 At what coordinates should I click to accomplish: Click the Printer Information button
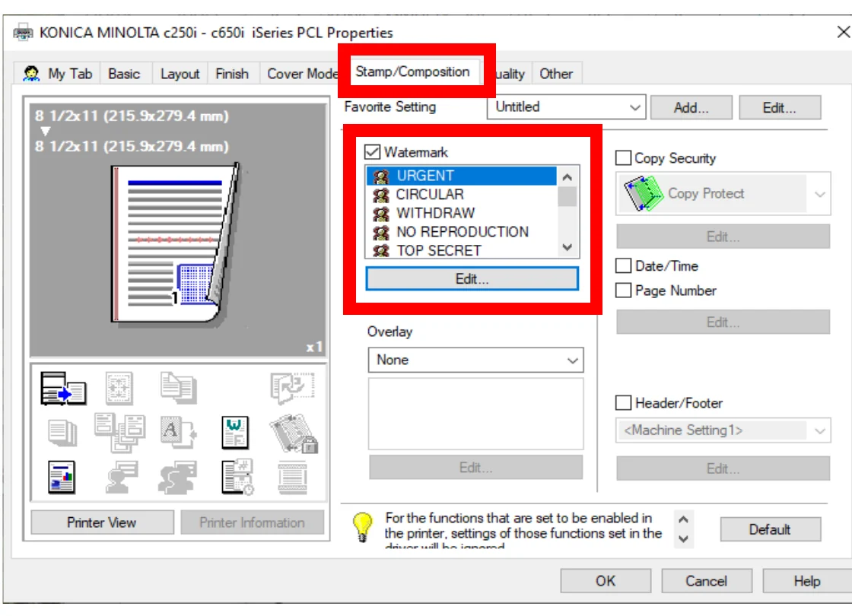[x=252, y=522]
